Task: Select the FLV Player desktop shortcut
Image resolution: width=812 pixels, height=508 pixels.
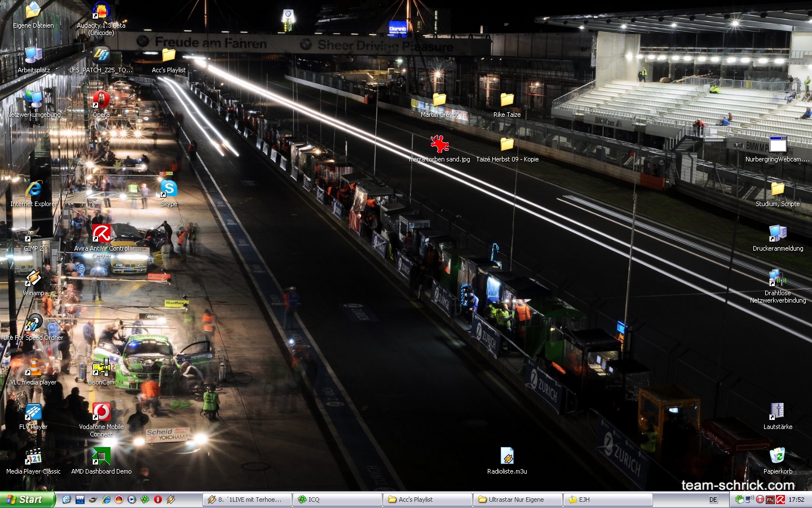Action: [x=33, y=417]
